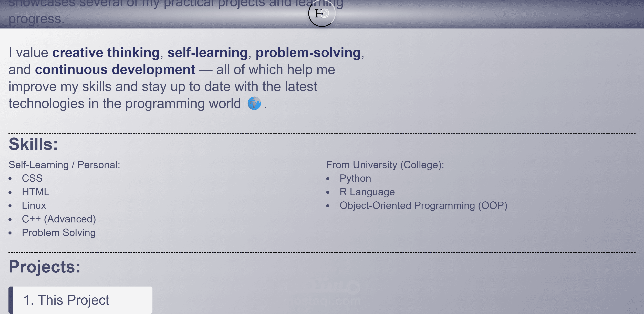Select the HTML skill list item
The image size is (644, 314).
[36, 192]
